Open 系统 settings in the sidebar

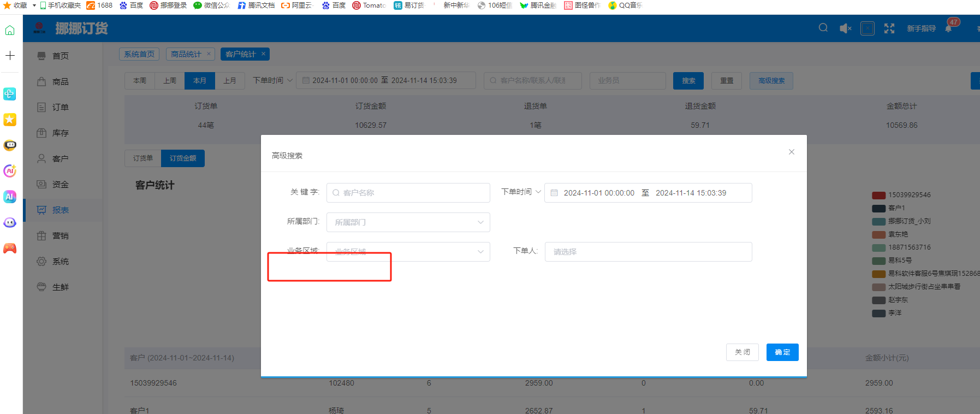coord(60,262)
